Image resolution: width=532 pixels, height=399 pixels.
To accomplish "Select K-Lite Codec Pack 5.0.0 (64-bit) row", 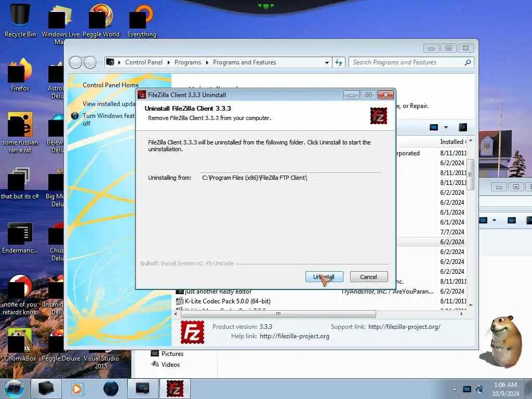I will [x=321, y=301].
